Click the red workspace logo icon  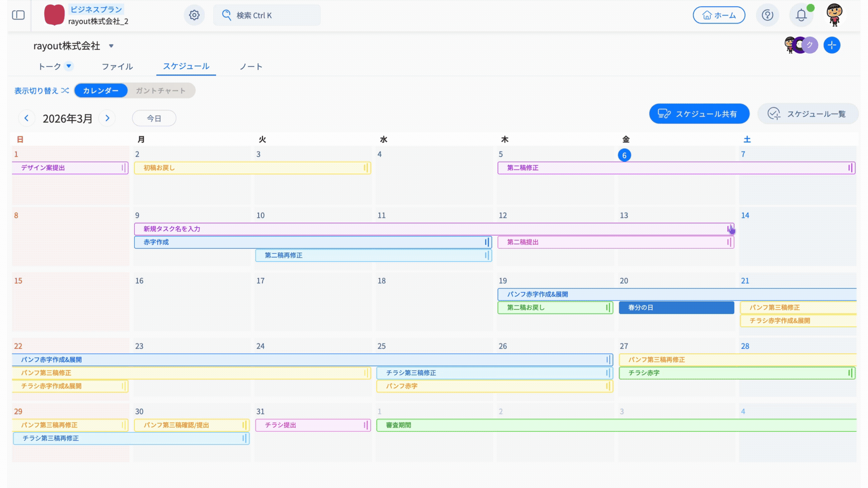54,15
